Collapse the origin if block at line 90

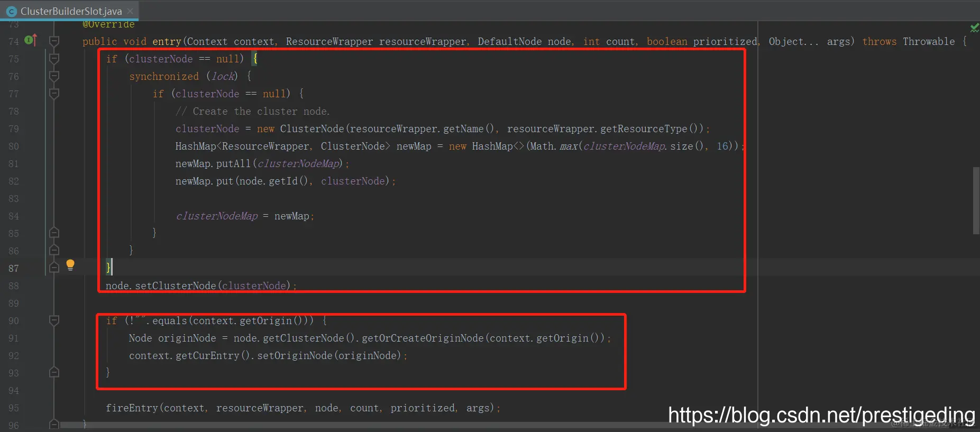(x=54, y=320)
